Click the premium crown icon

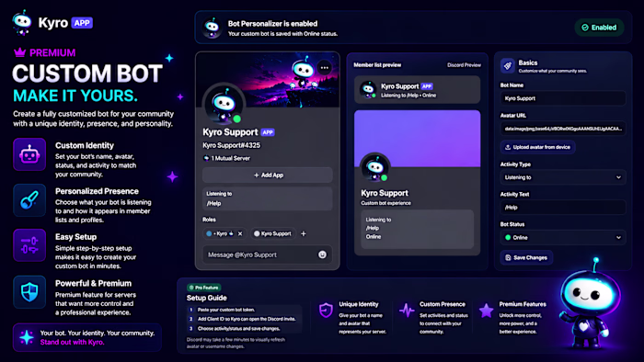(x=19, y=52)
